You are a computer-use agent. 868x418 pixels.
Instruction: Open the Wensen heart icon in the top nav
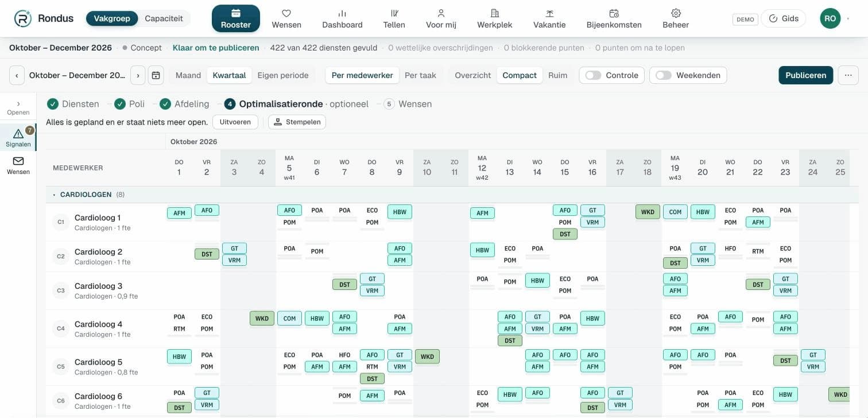286,13
